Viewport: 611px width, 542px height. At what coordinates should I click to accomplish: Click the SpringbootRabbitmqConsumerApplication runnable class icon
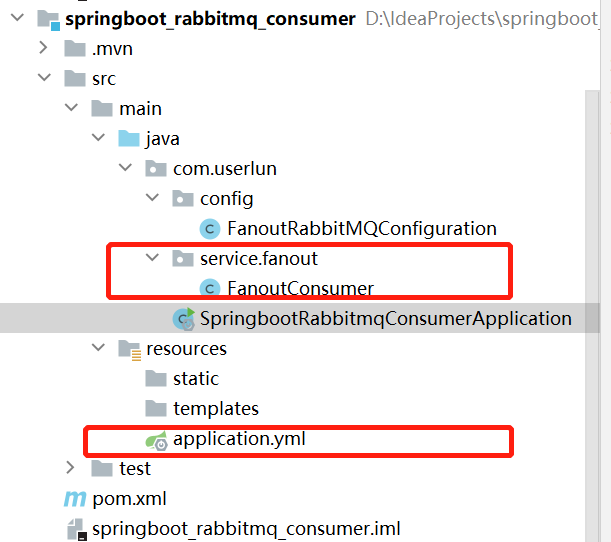[184, 319]
